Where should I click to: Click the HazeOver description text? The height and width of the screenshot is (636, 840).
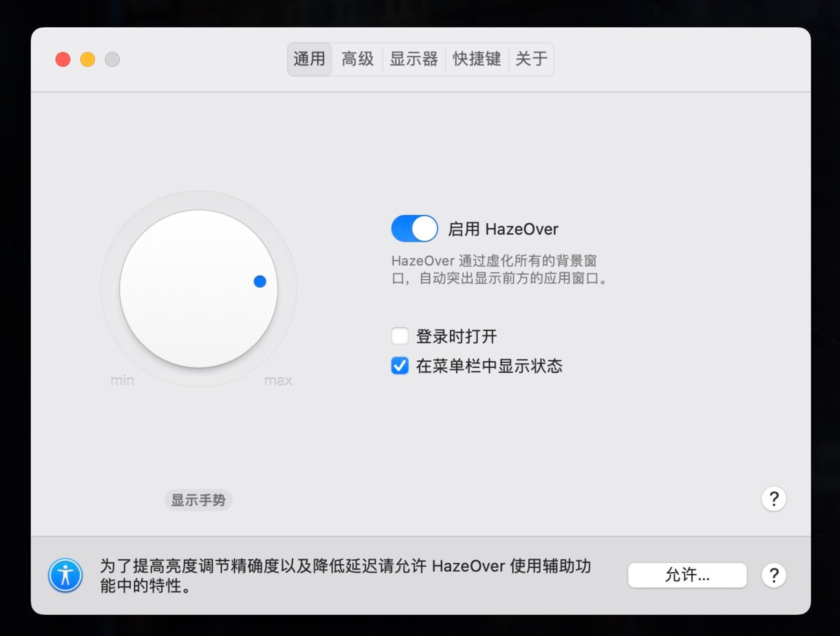pos(499,270)
